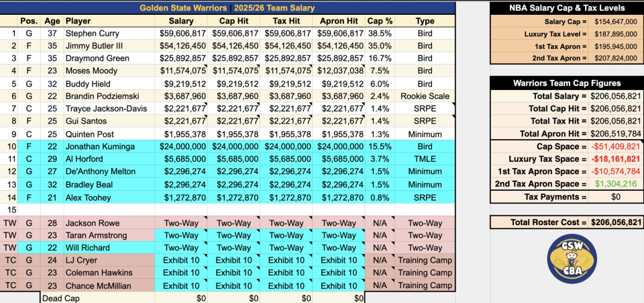644x303 pixels.
Task: Click the Golden State Warriors title banner
Action: click(227, 8)
